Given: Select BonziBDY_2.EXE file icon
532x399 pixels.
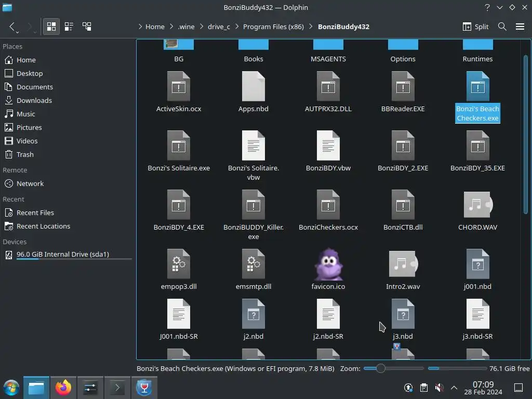Looking at the screenshot, I should point(403,145).
